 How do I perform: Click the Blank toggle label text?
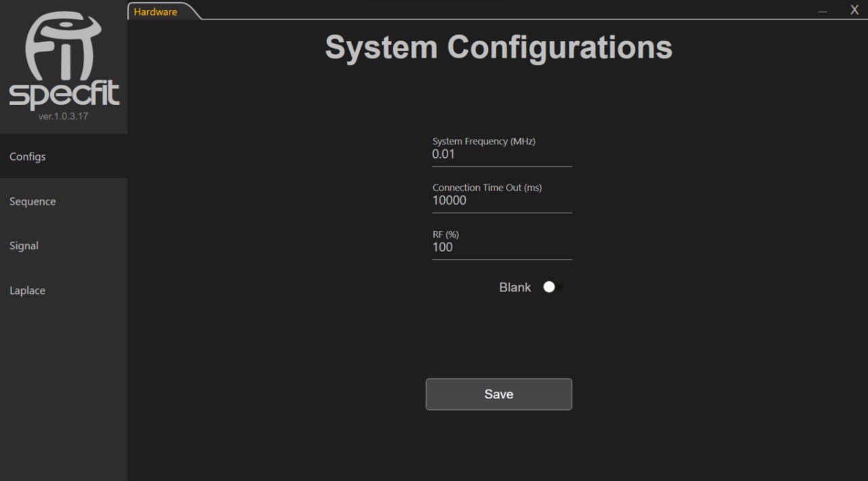[x=515, y=287]
